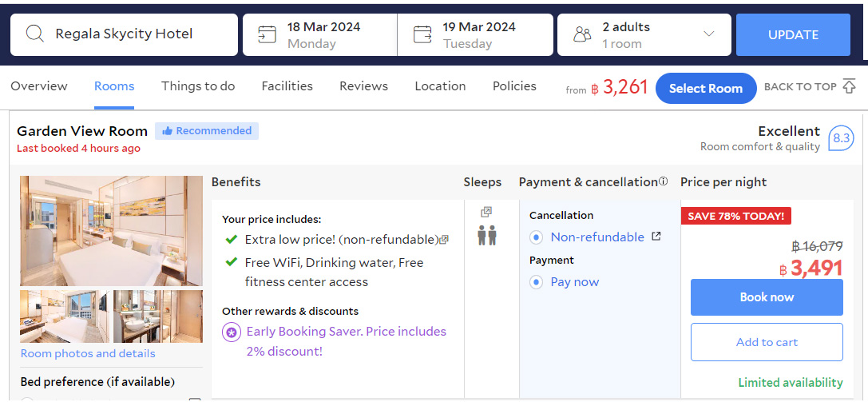Click Early Booking Saver discount text
868x402 pixels.
pyautogui.click(x=347, y=341)
